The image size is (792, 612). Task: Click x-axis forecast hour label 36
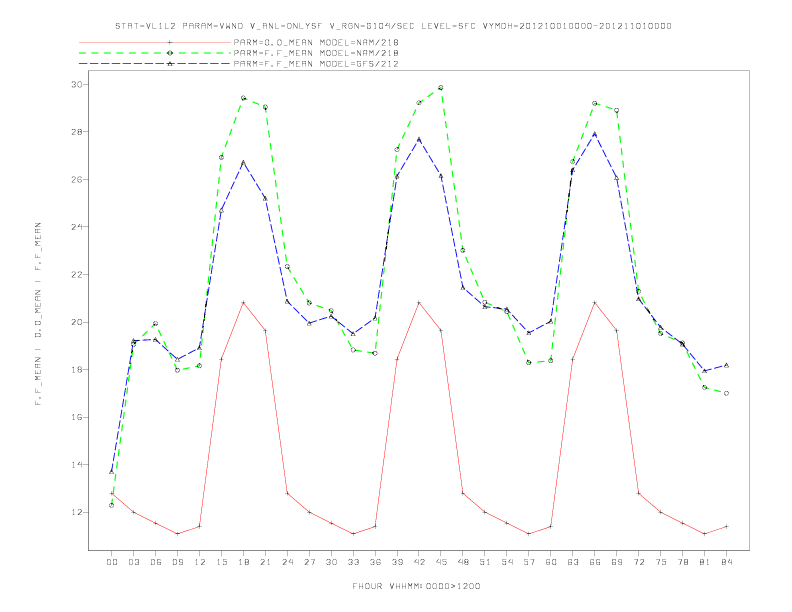coord(375,562)
